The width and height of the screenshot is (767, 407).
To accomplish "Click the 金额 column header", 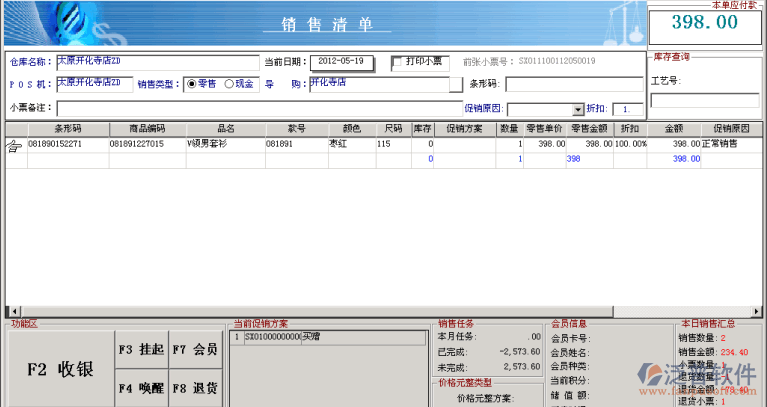I will (x=674, y=129).
